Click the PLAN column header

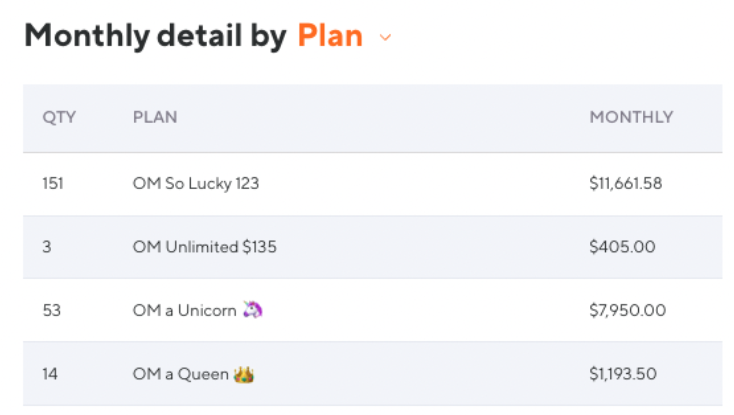coord(155,117)
